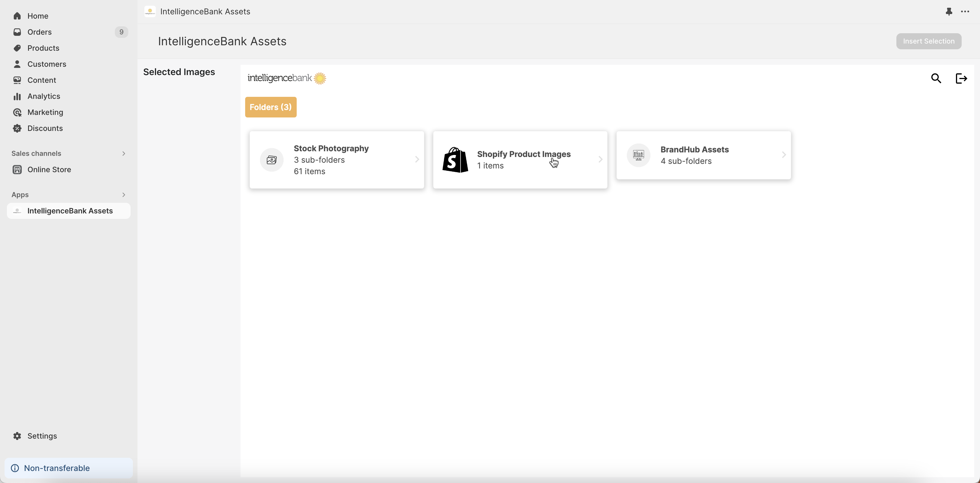Click the Shopify bag icon
980x483 pixels.
pos(455,160)
